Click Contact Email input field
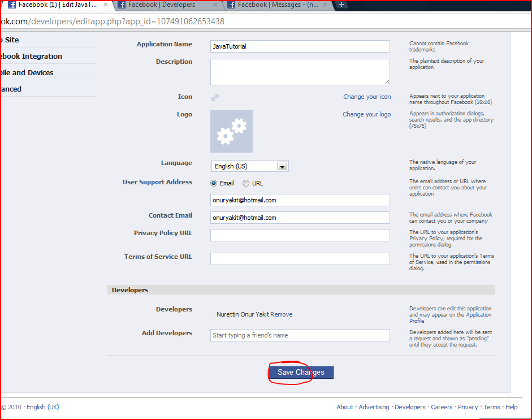This screenshot has width=532, height=420. point(300,218)
